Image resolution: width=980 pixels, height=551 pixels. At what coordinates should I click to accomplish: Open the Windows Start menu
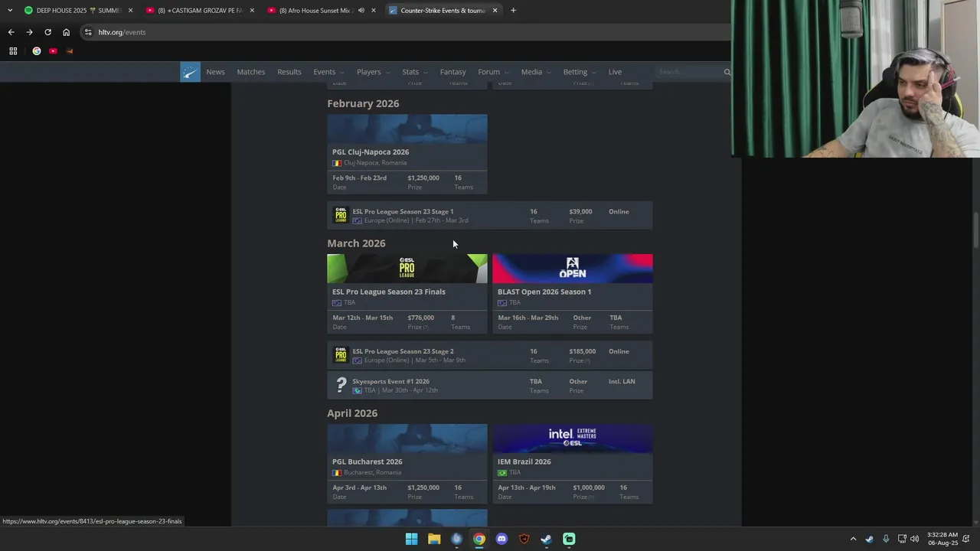click(x=411, y=539)
